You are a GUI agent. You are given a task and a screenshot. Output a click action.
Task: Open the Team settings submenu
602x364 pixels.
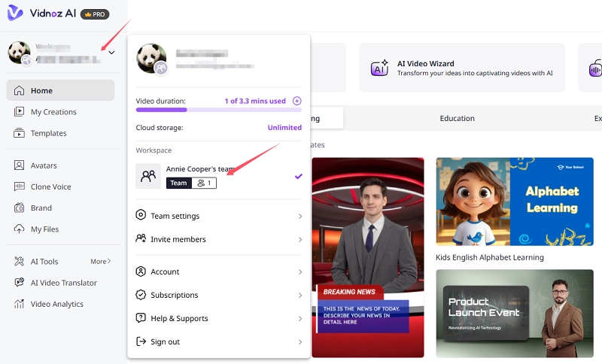coord(219,216)
